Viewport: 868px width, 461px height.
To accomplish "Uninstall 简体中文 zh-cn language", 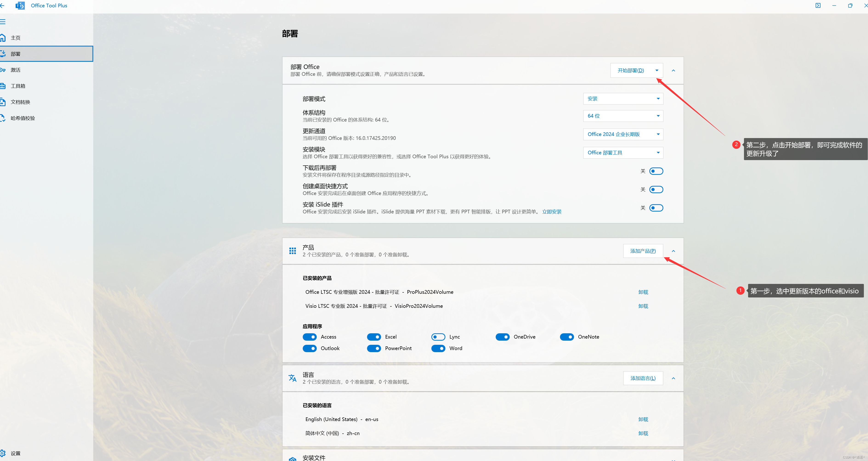I will (x=643, y=433).
